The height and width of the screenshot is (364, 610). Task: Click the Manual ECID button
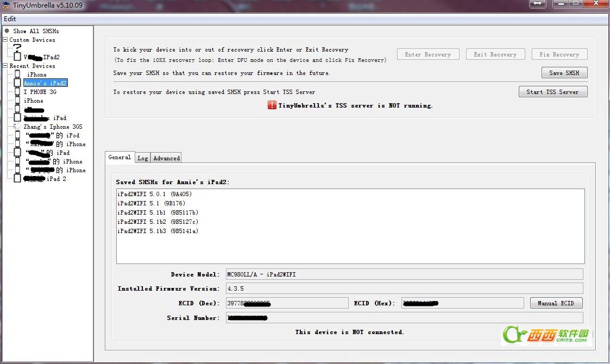click(x=556, y=303)
